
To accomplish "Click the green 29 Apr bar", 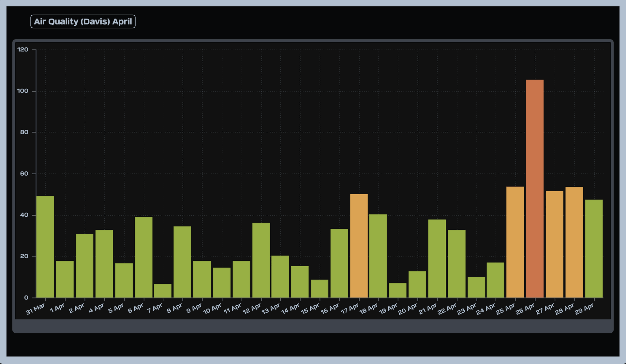I will [594, 249].
